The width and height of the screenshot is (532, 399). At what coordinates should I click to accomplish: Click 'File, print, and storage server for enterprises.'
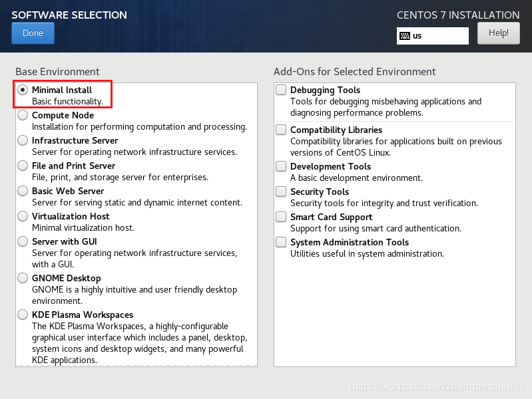click(x=120, y=178)
